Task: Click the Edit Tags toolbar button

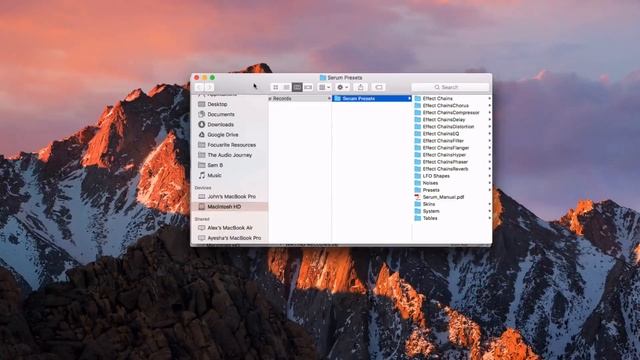Action: pyautogui.click(x=379, y=87)
